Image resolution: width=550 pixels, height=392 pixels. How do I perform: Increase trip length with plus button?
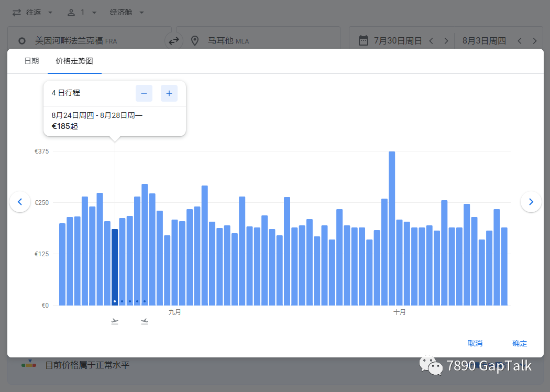click(x=169, y=93)
